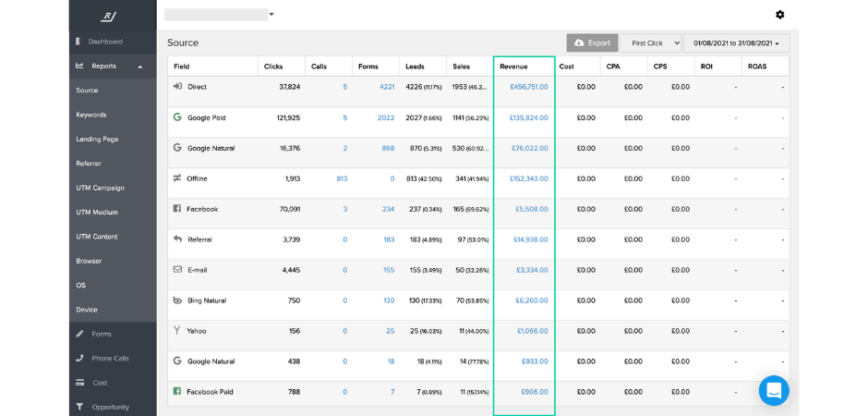Click the Phone Calls handset icon
Viewport: 868px width, 416px height.
point(79,358)
